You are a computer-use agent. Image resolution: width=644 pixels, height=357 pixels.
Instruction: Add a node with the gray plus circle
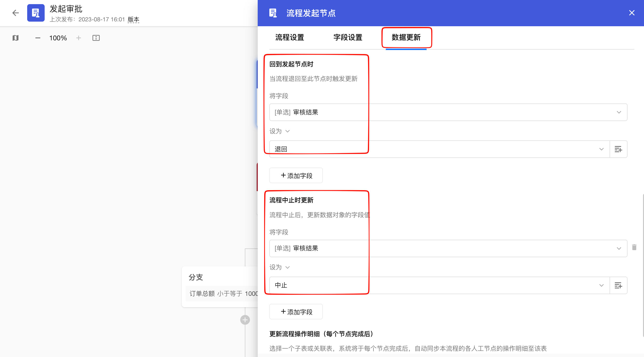click(x=245, y=320)
